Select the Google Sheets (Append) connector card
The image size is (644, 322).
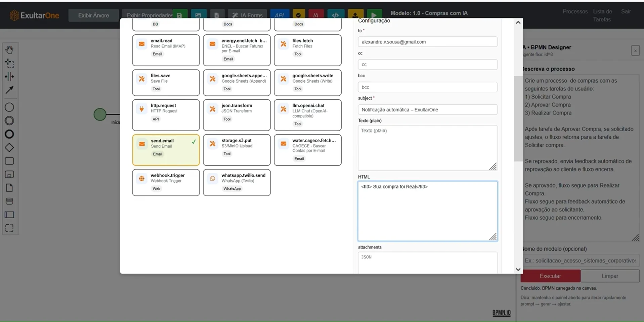[237, 83]
